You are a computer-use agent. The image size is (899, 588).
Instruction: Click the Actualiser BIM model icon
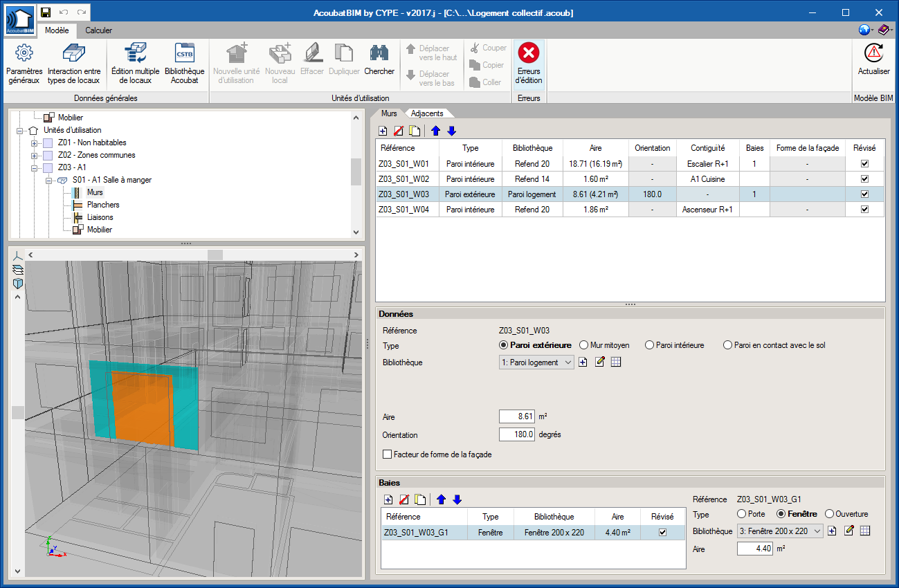874,53
